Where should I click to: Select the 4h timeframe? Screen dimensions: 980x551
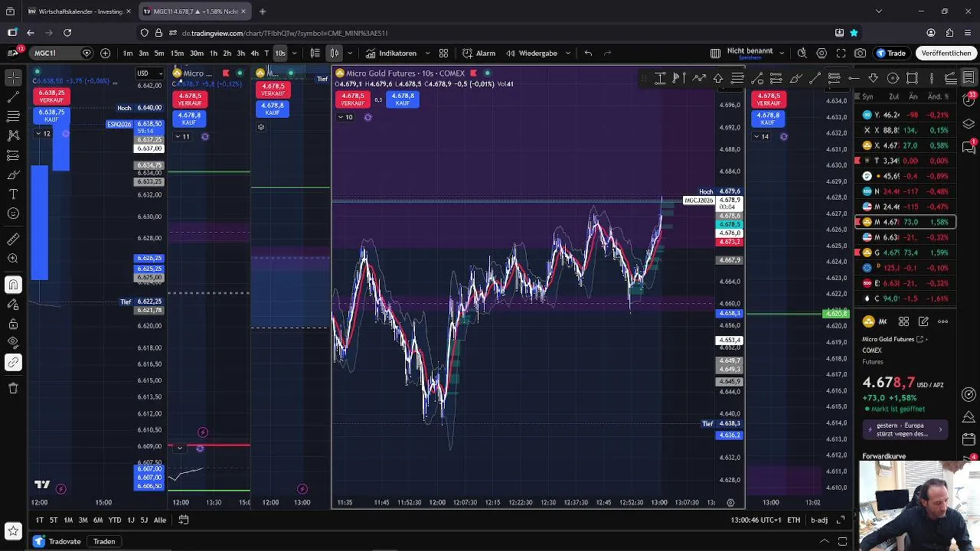[254, 53]
